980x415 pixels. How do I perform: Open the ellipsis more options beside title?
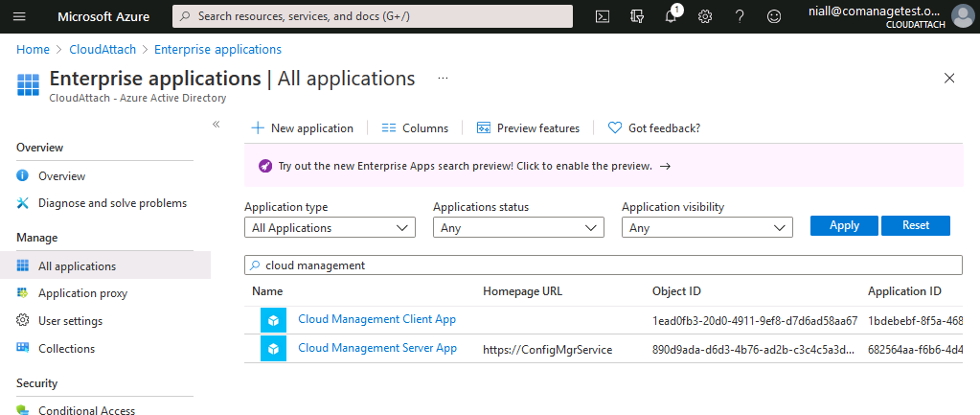tap(444, 79)
